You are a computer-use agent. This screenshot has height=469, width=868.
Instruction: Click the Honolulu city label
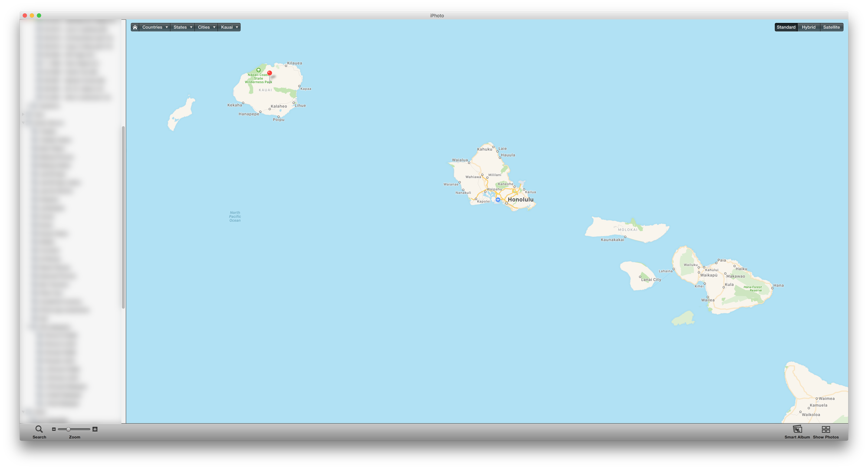[521, 200]
